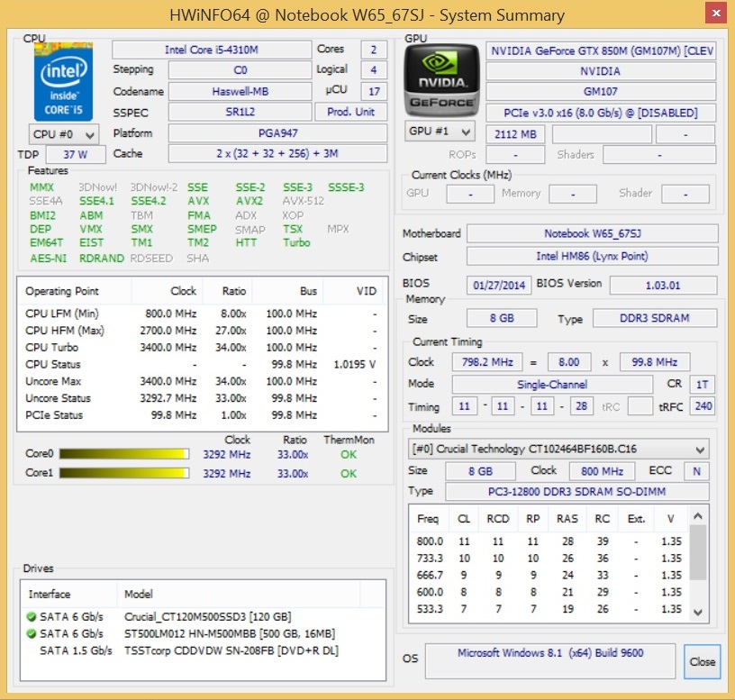The height and width of the screenshot is (700, 735).
Task: Click the tRFC field showing 240
Action: (703, 406)
